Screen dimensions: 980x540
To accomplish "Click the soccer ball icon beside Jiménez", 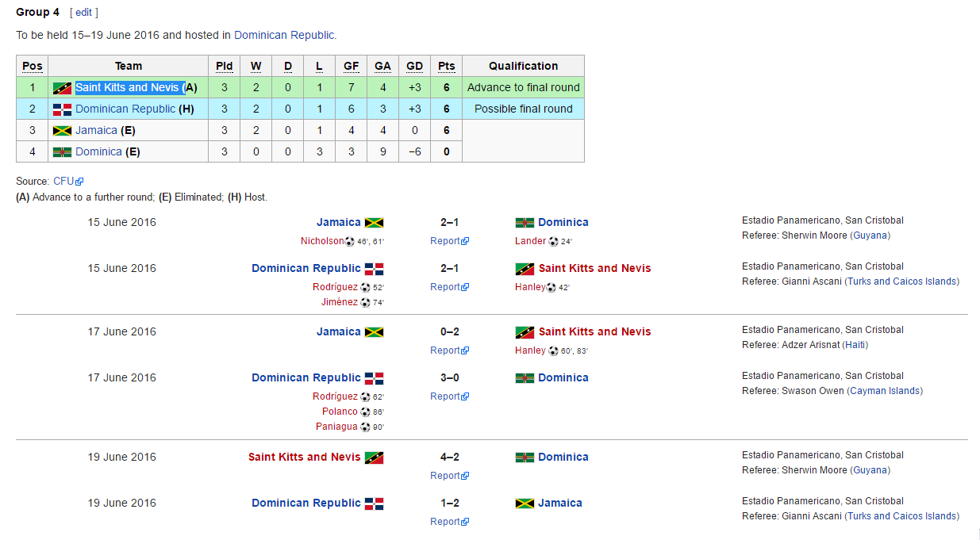I will tap(365, 302).
